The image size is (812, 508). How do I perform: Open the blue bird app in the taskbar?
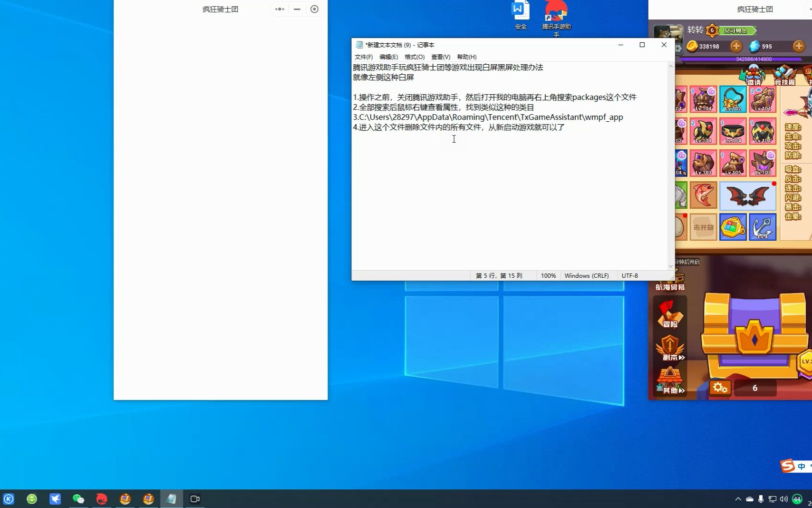55,498
